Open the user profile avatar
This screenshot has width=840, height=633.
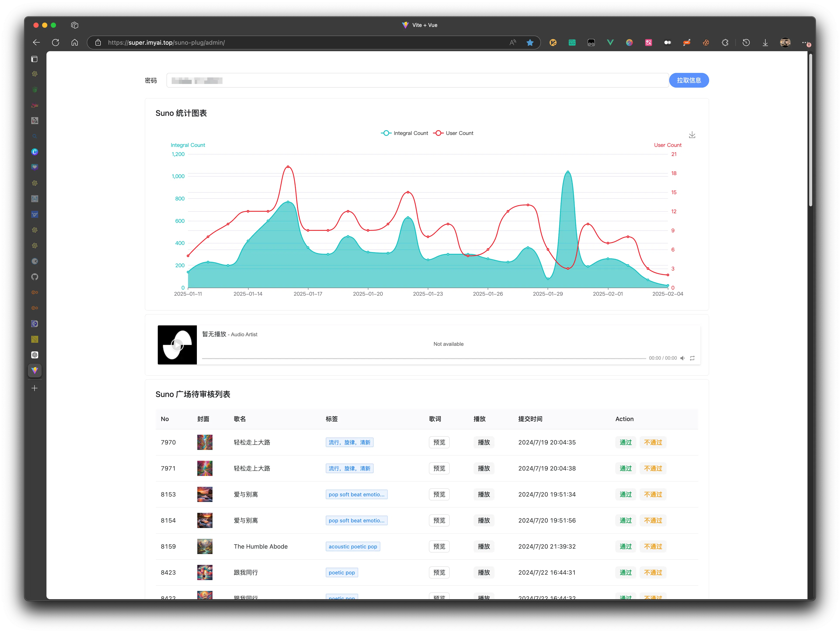(x=785, y=43)
